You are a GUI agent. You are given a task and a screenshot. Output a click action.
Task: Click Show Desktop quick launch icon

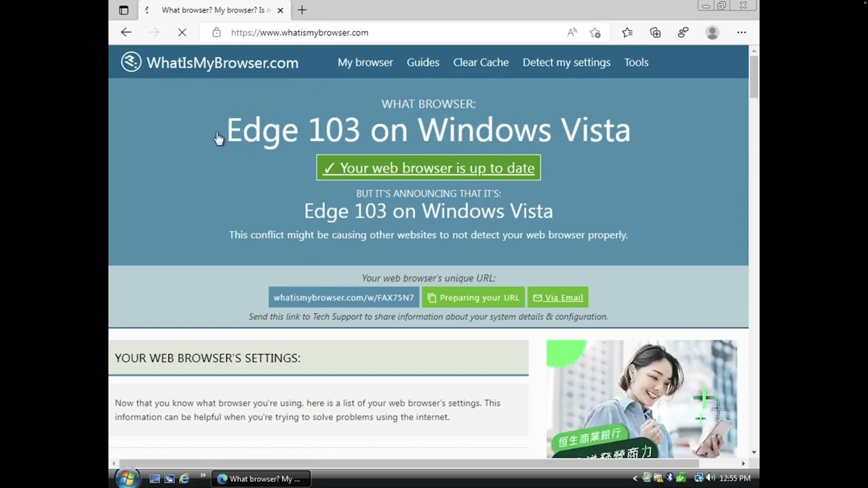[155, 479]
